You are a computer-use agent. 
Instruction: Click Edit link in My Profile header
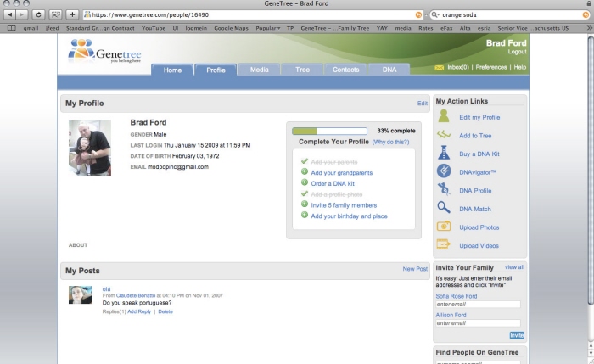(423, 103)
